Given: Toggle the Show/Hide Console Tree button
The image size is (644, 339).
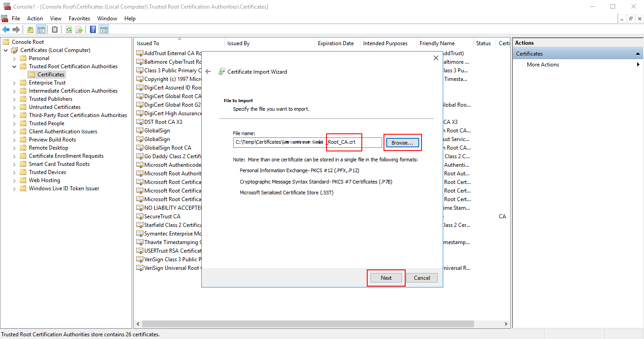Looking at the screenshot, I should (x=41, y=29).
